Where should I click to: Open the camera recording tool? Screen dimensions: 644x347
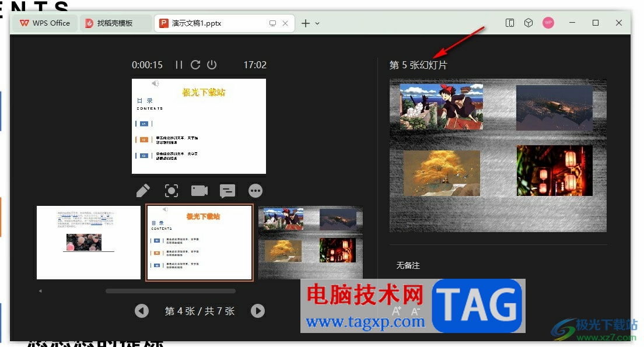click(x=199, y=191)
